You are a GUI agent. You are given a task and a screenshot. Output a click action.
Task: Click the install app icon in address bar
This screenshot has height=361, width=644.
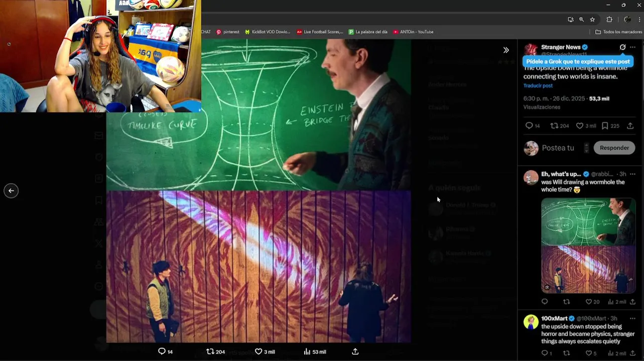click(570, 20)
